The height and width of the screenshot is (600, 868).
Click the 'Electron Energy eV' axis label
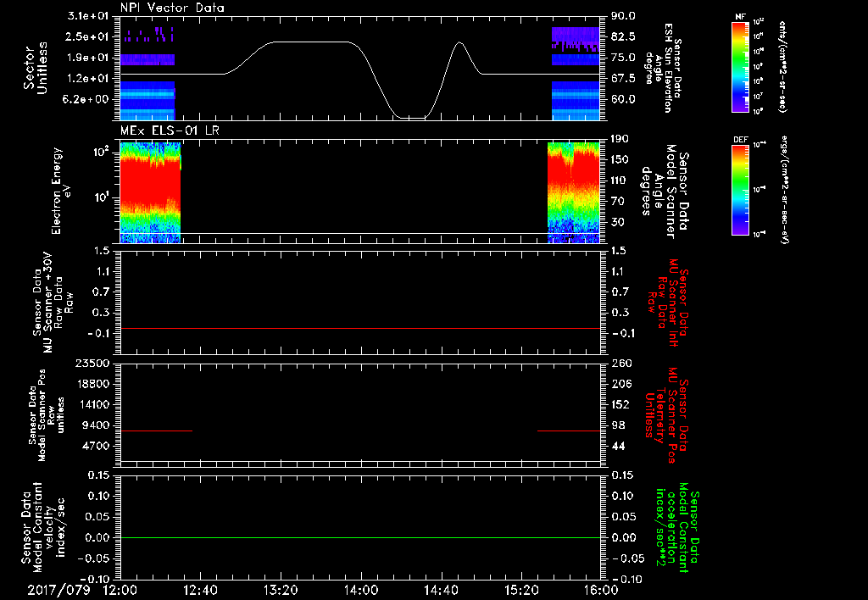tap(61, 191)
